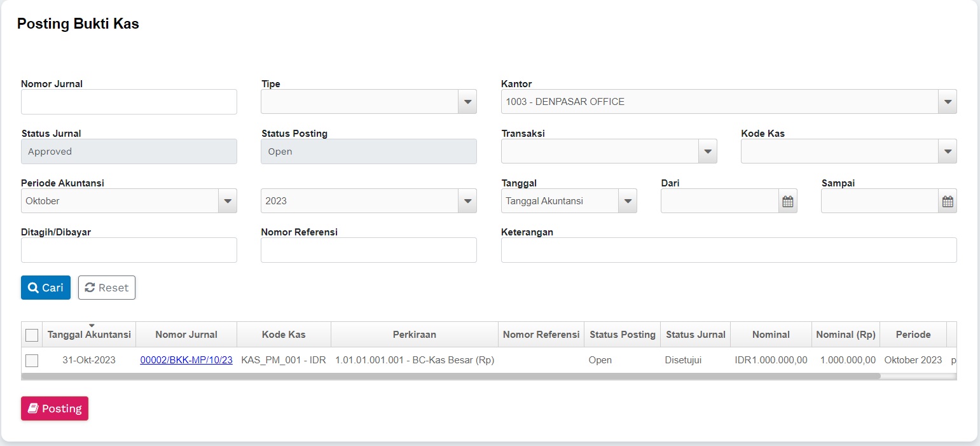980x446 pixels.
Task: Focus the Nomor Jurnal input field
Action: tap(129, 102)
